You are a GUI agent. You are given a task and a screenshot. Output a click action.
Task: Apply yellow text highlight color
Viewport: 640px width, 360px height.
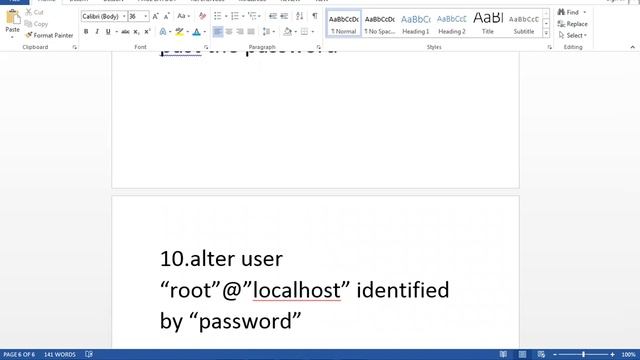coord(179,31)
